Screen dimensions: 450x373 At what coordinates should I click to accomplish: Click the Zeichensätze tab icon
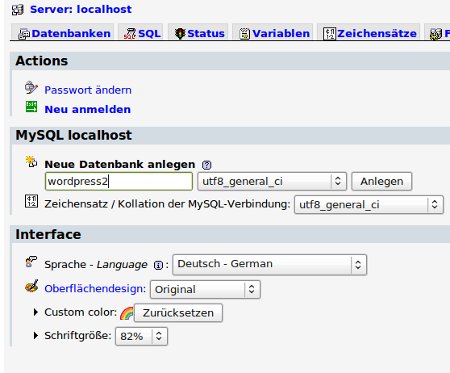pyautogui.click(x=329, y=34)
